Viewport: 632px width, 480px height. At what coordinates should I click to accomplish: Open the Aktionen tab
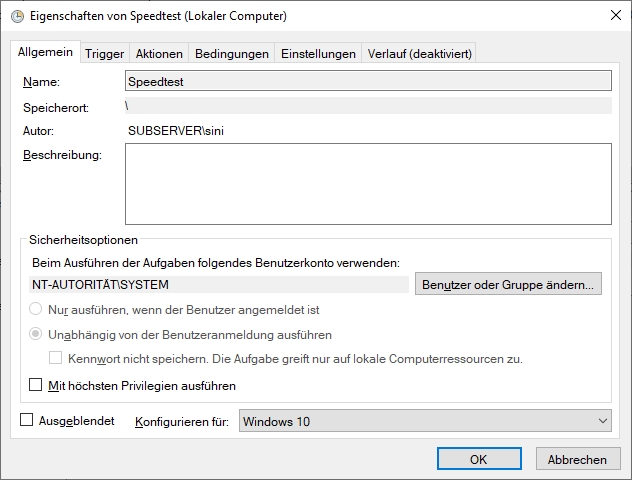(x=159, y=54)
